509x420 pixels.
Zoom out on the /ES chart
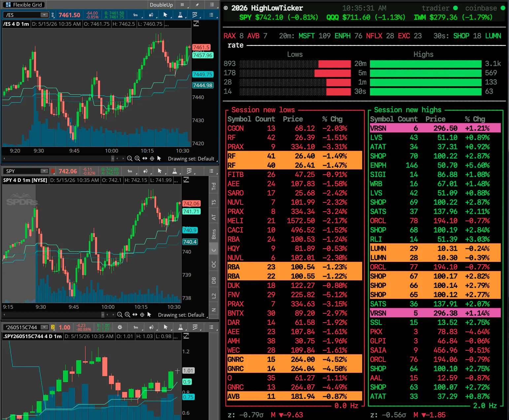[130, 158]
